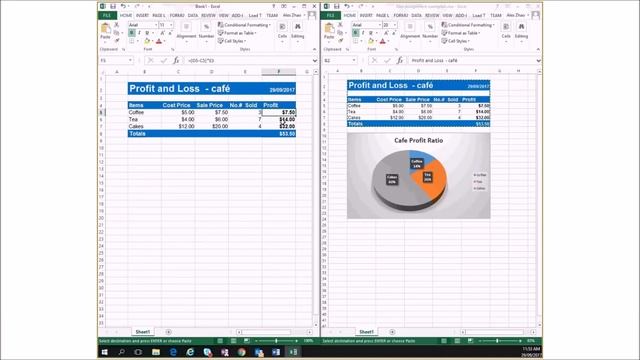640x360 pixels.
Task: Open Cell Styles menu in left window
Action: [x=232, y=41]
